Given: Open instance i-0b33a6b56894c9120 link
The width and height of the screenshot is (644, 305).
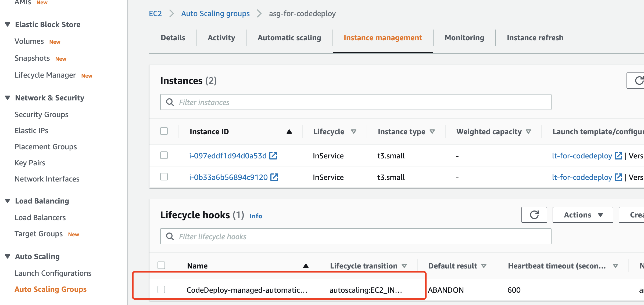Looking at the screenshot, I should [x=228, y=177].
